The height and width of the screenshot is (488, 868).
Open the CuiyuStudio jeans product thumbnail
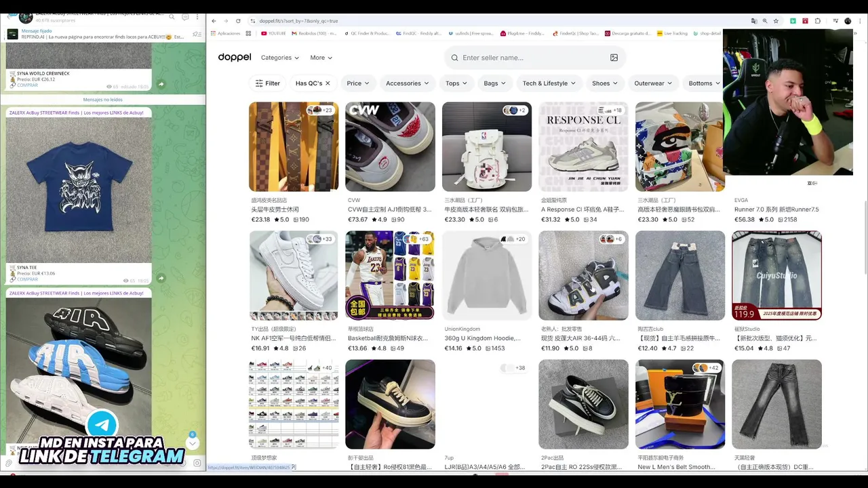pos(776,275)
